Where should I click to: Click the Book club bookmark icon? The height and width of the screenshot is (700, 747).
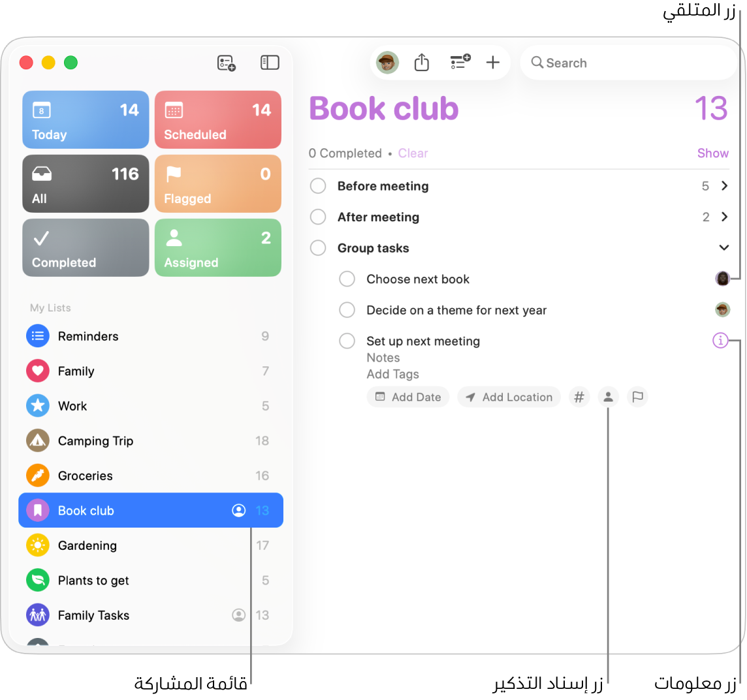(x=38, y=511)
